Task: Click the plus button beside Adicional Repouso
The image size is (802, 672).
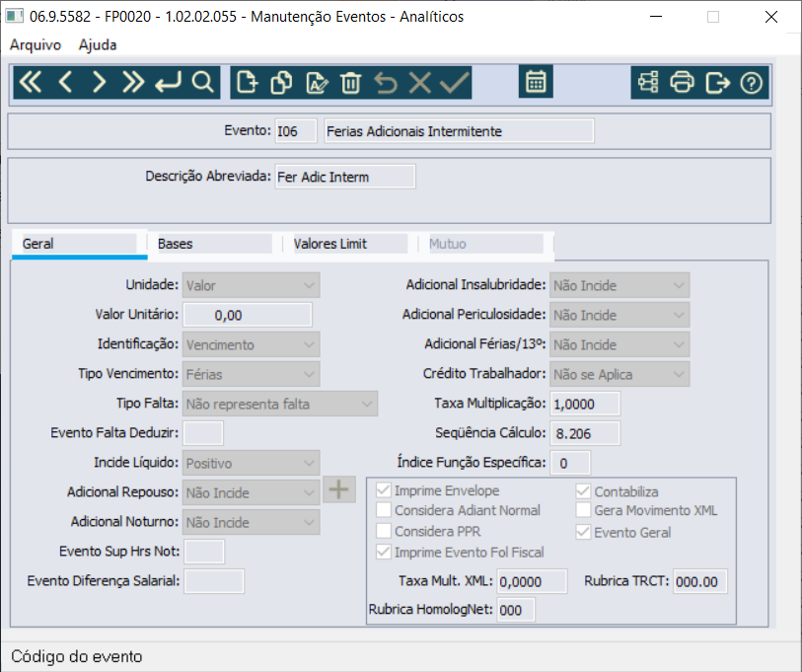Action: click(x=338, y=489)
